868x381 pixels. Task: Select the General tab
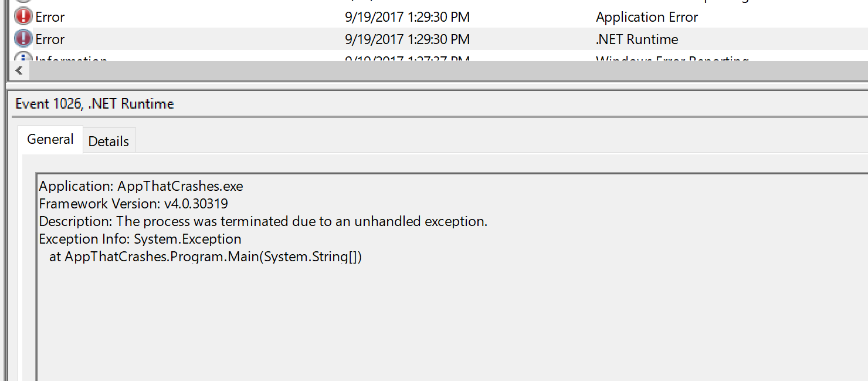click(x=50, y=139)
